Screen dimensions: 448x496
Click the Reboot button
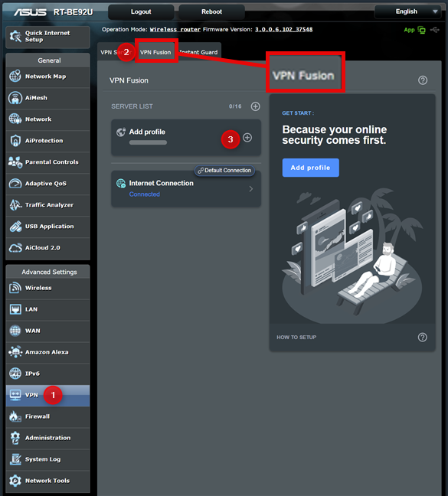211,11
